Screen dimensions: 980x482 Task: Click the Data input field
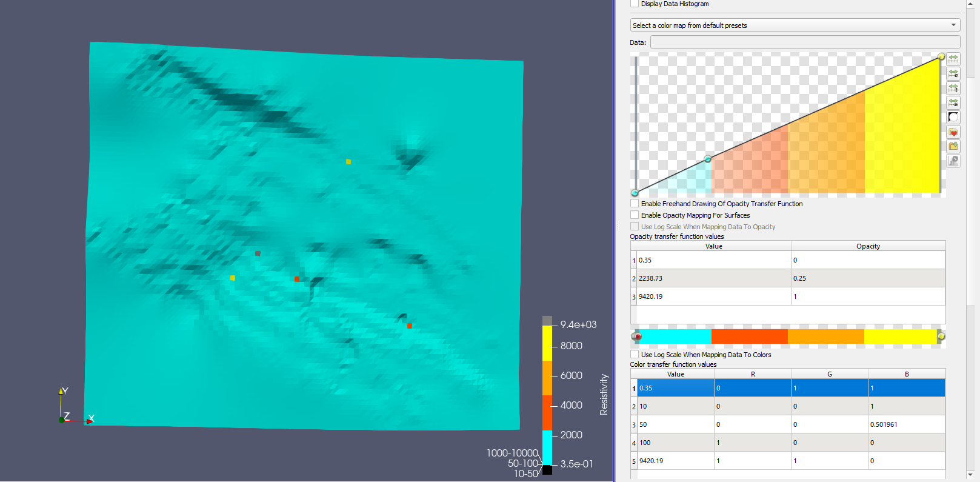click(805, 42)
